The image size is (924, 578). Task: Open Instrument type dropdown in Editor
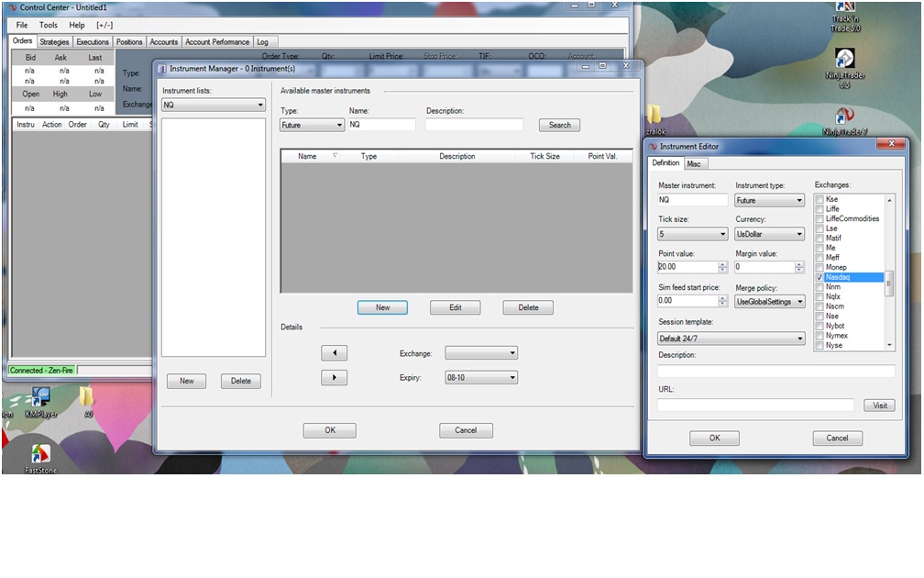pyautogui.click(x=769, y=201)
